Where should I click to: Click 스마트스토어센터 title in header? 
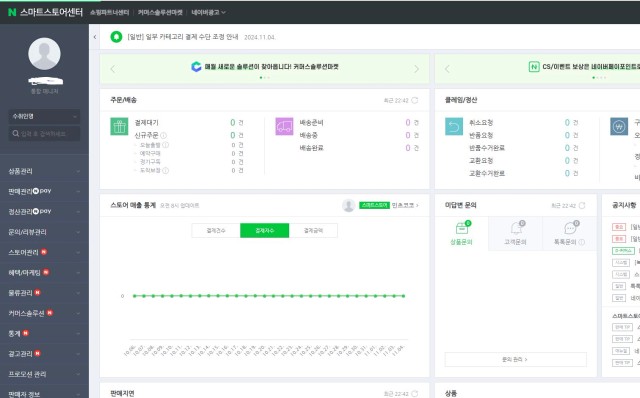(x=51, y=12)
